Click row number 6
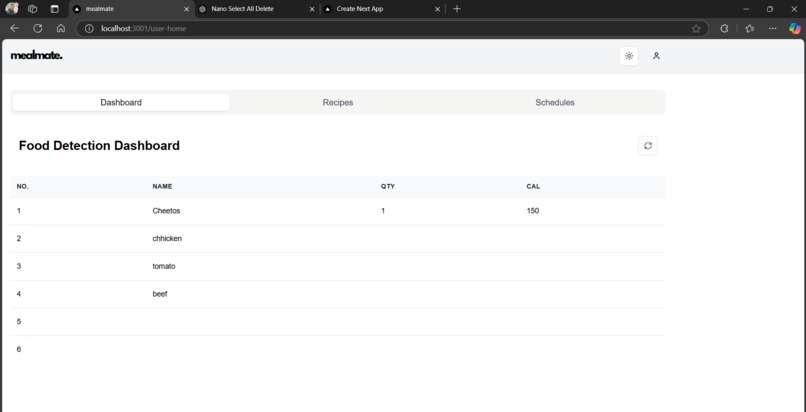The image size is (806, 412). click(19, 349)
